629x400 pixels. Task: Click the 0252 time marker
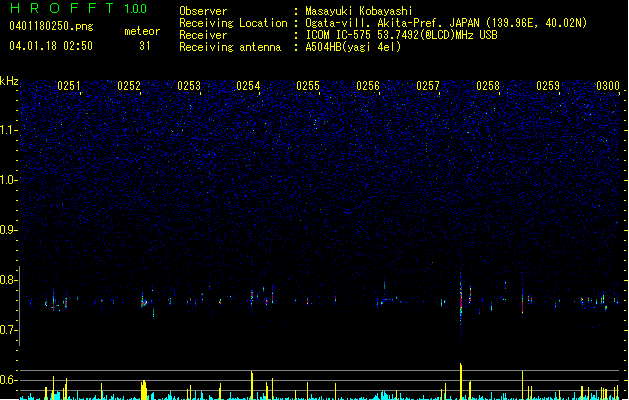129,86
